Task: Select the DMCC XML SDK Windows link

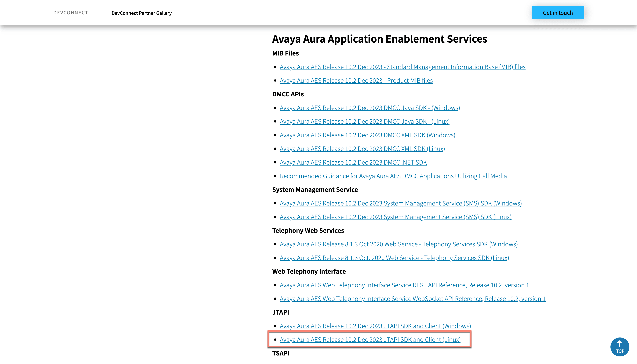Action: 367,135
